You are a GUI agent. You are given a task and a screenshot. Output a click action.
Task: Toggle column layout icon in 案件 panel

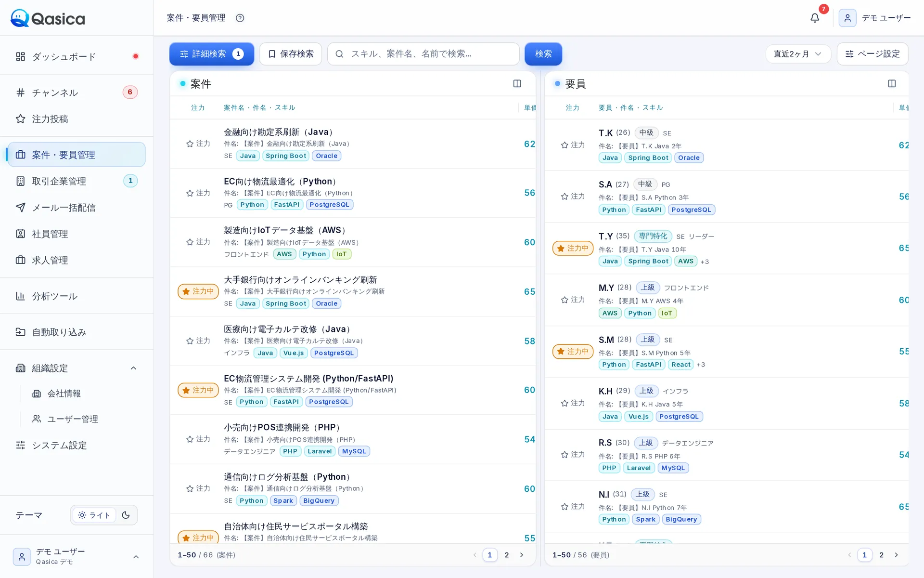[x=517, y=84]
